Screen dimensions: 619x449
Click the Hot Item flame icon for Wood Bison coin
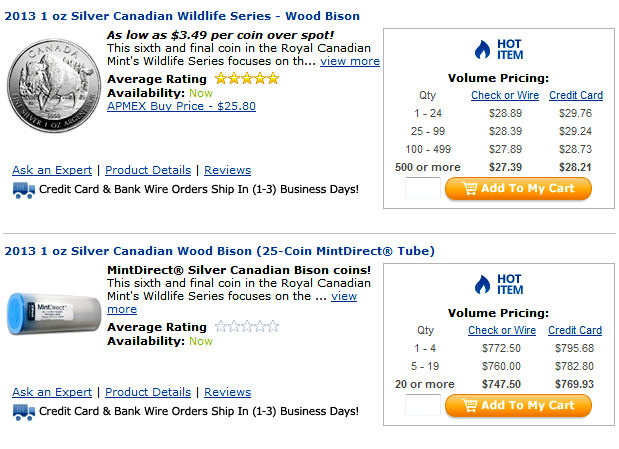(482, 50)
